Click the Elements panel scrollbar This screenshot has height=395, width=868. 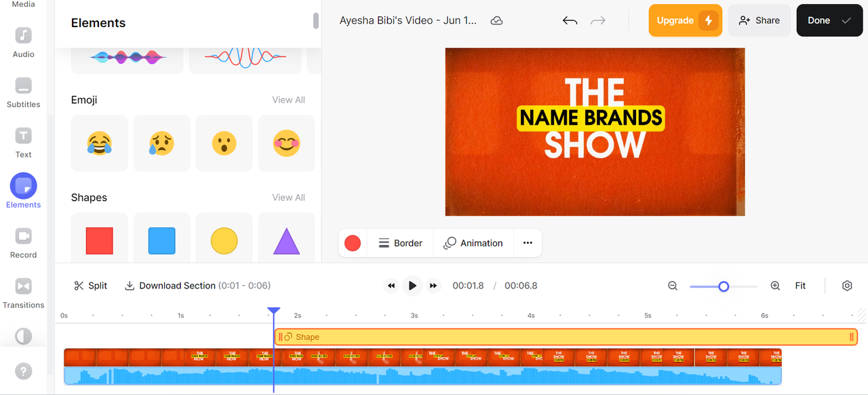(x=315, y=20)
